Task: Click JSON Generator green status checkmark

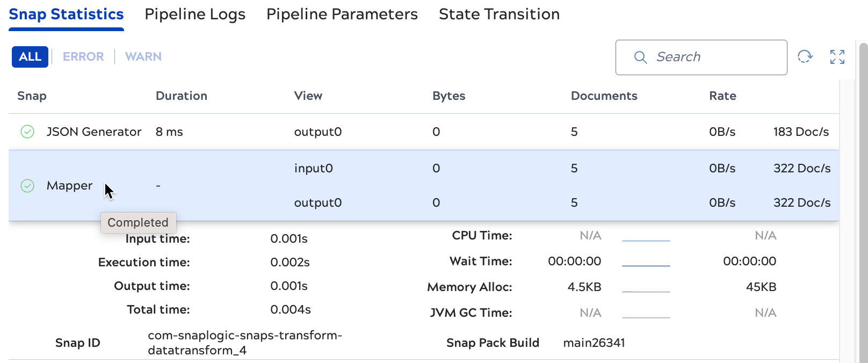Action: (27, 132)
